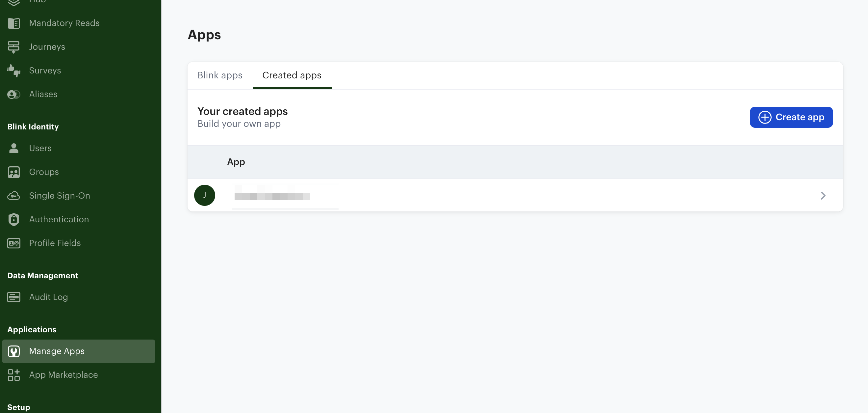The height and width of the screenshot is (413, 868).
Task: Switch to the Blink apps tab
Action: coord(220,75)
